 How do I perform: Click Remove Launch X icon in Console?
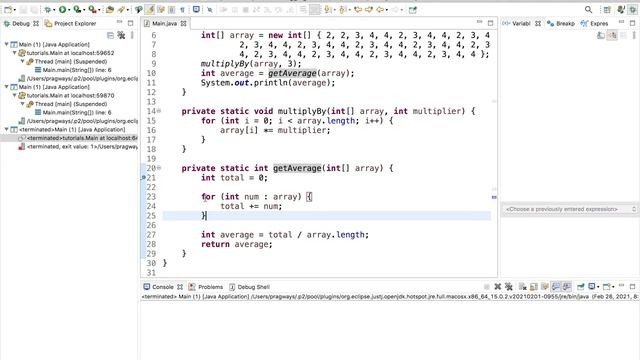[x=498, y=287]
